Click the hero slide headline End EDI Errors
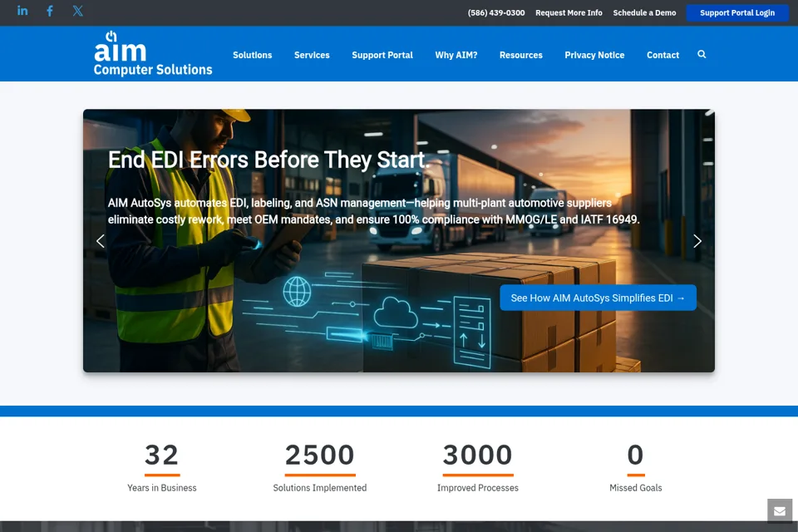 pyautogui.click(x=268, y=160)
